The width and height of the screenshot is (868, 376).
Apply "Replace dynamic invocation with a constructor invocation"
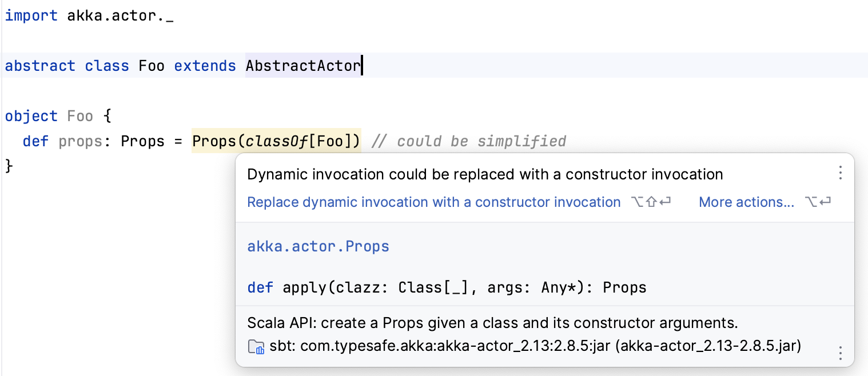point(433,202)
